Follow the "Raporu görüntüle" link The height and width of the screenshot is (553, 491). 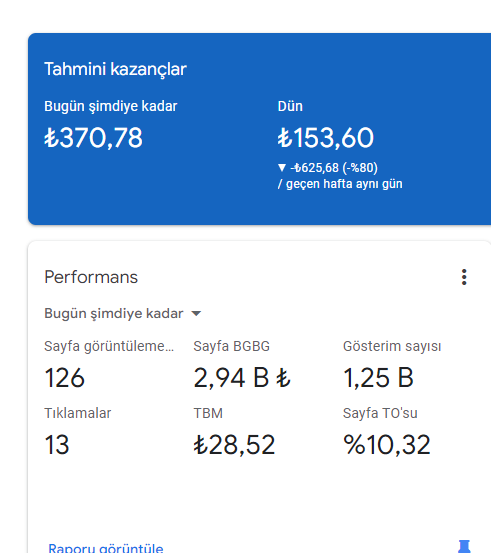(x=106, y=548)
